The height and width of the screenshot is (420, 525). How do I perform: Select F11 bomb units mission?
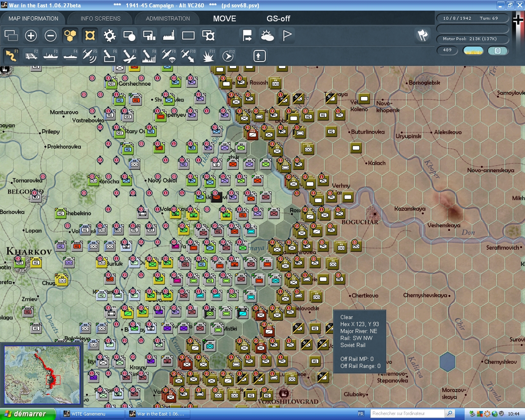pos(208,55)
